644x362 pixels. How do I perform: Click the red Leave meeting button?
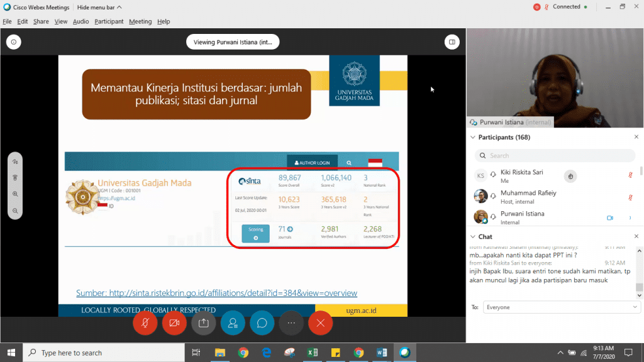(320, 323)
